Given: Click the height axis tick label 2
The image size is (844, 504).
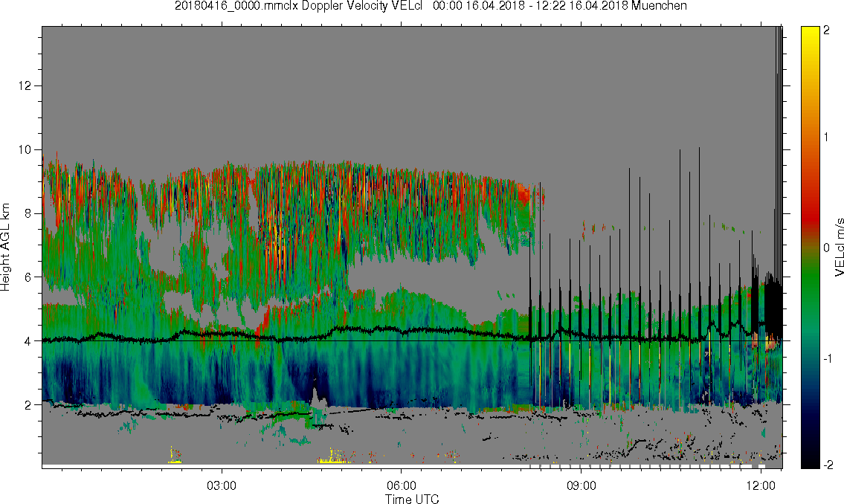Looking at the screenshot, I should click(28, 405).
